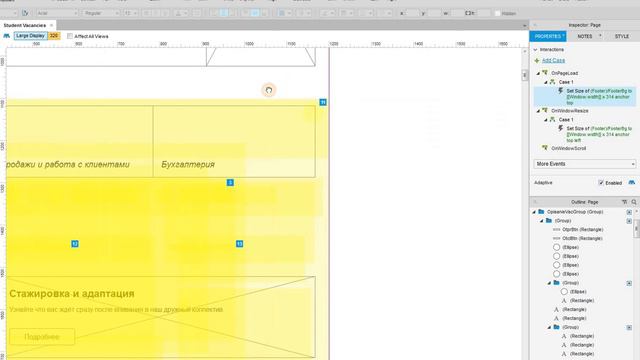Toggle the Hidden checkbox in toolbar
Image resolution: width=640 pixels, height=360 pixels.
[497, 13]
